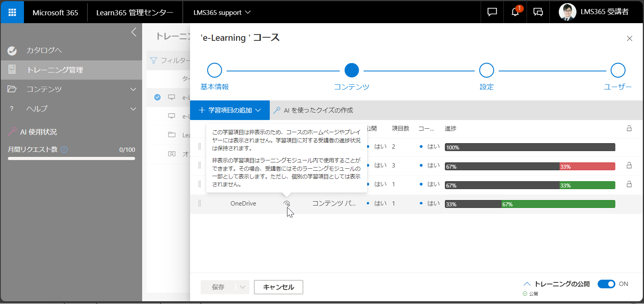The image size is (644, 304).
Task: Click the second monitor icon in the background list
Action: click(x=172, y=116)
